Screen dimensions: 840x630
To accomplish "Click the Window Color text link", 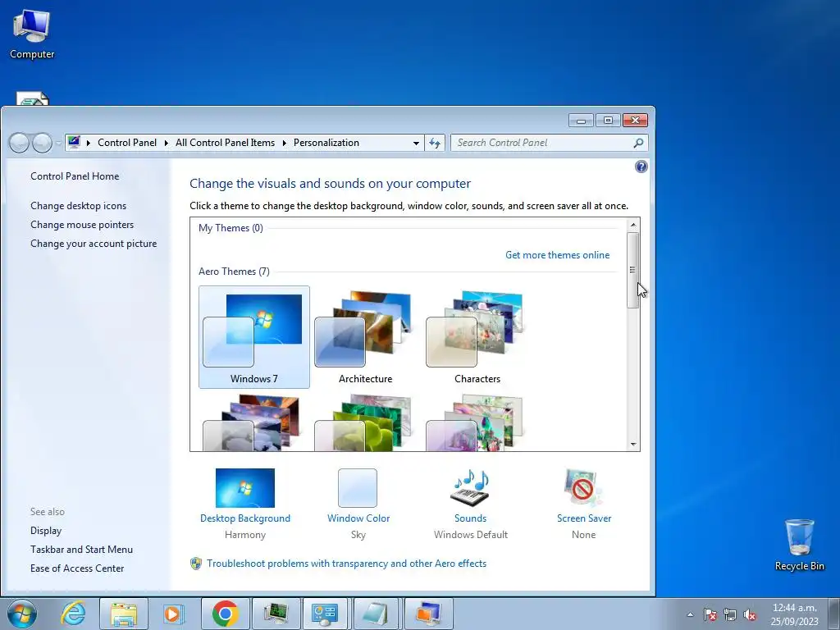I will tap(358, 518).
